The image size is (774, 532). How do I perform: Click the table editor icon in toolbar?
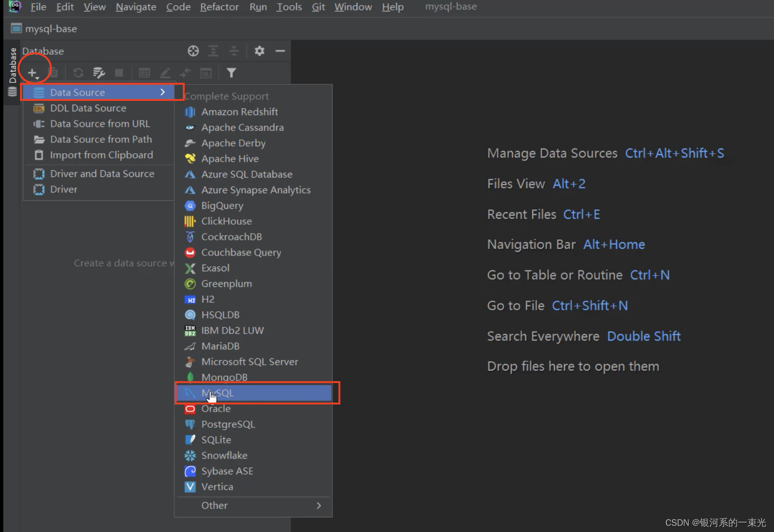pos(144,73)
